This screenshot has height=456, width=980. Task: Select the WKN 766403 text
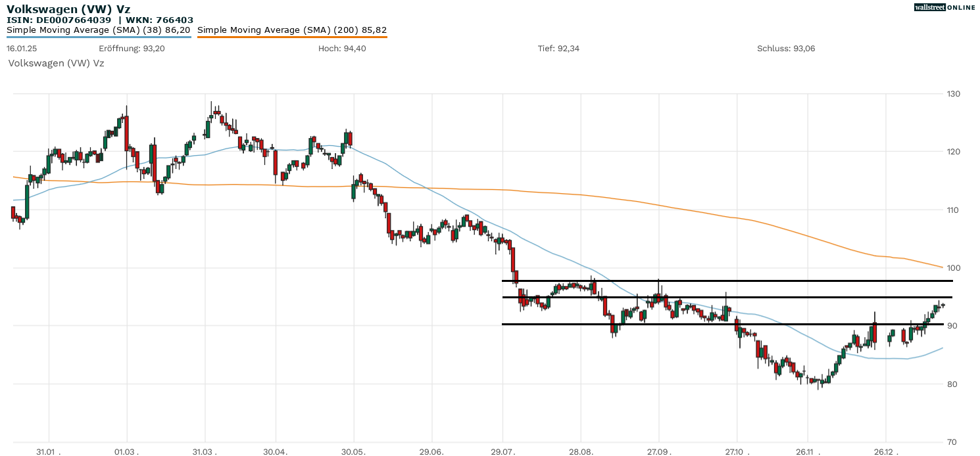(x=159, y=20)
